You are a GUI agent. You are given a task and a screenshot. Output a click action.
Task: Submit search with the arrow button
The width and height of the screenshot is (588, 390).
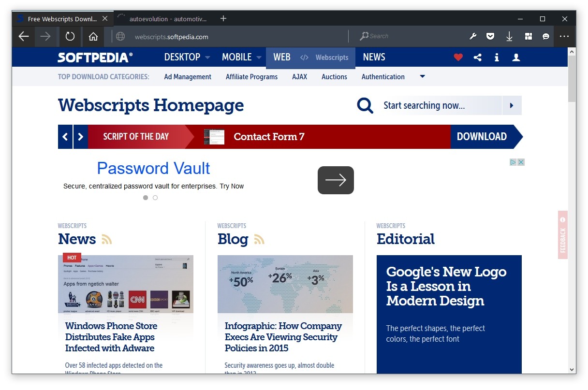point(512,105)
